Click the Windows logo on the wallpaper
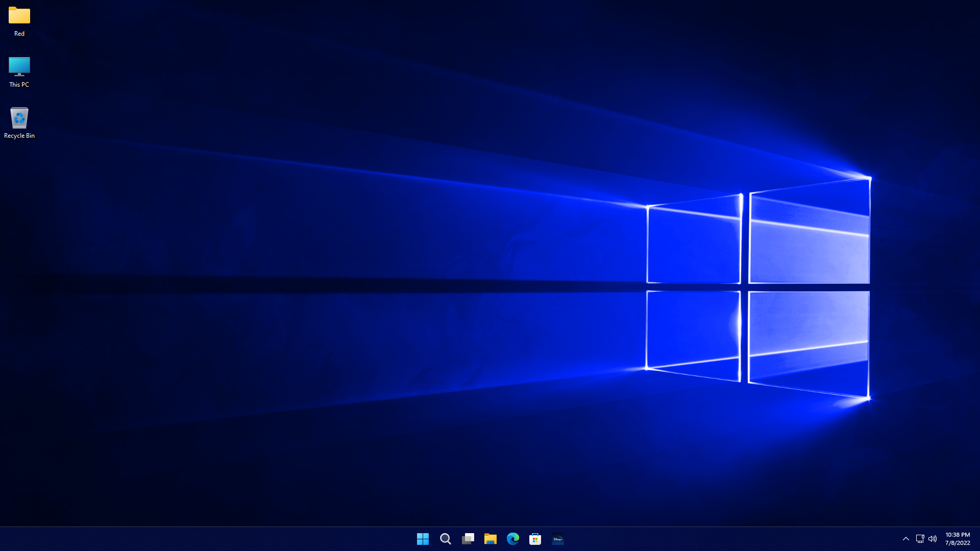980x551 pixels. pyautogui.click(x=757, y=287)
